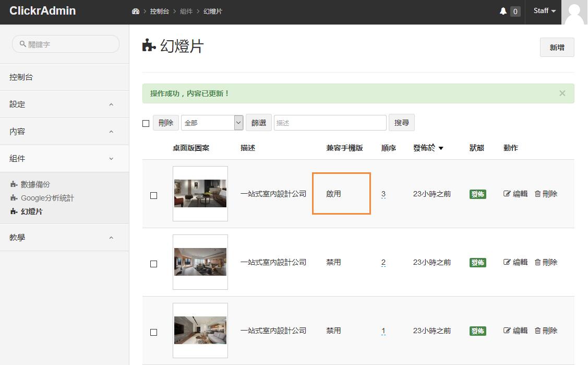Sort by 狀態 column header
588x365 pixels.
[x=477, y=148]
